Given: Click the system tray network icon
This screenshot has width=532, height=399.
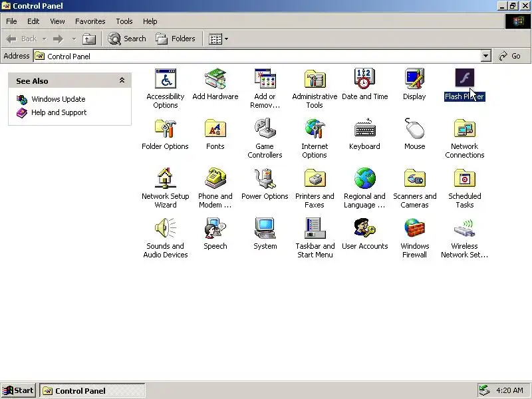Looking at the screenshot, I should (x=485, y=390).
